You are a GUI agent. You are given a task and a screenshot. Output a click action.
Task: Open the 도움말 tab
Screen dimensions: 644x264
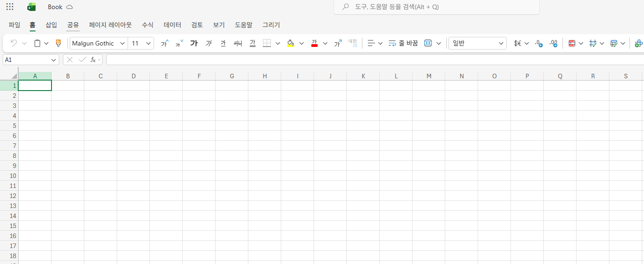243,25
